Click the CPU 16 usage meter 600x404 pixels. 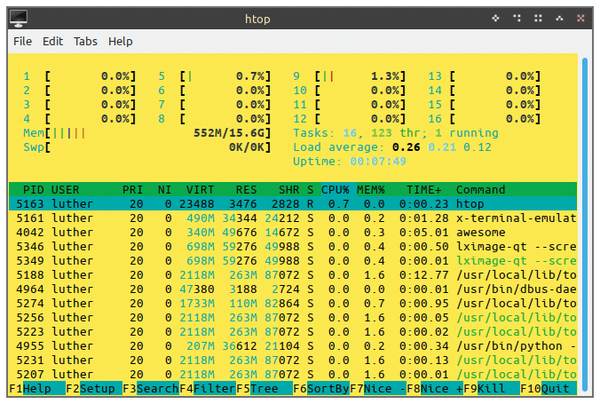click(484, 119)
